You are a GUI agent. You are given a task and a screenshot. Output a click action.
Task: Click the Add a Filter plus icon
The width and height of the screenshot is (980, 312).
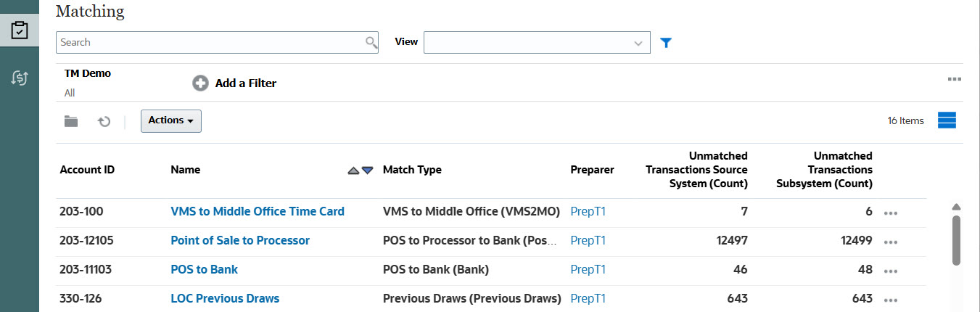[x=200, y=83]
